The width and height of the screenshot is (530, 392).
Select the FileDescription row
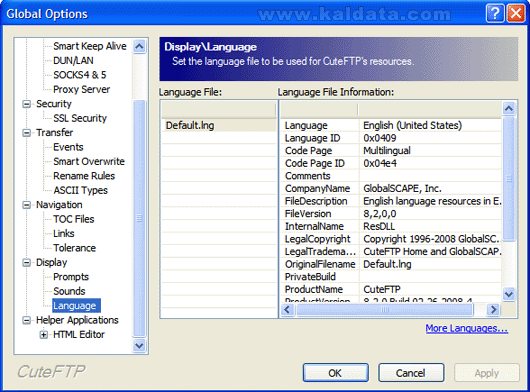(391, 201)
